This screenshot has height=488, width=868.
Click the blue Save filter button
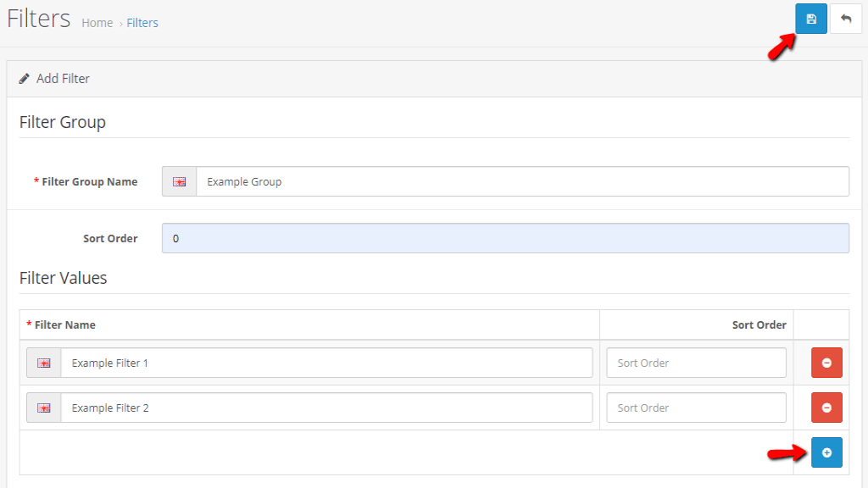(x=810, y=19)
